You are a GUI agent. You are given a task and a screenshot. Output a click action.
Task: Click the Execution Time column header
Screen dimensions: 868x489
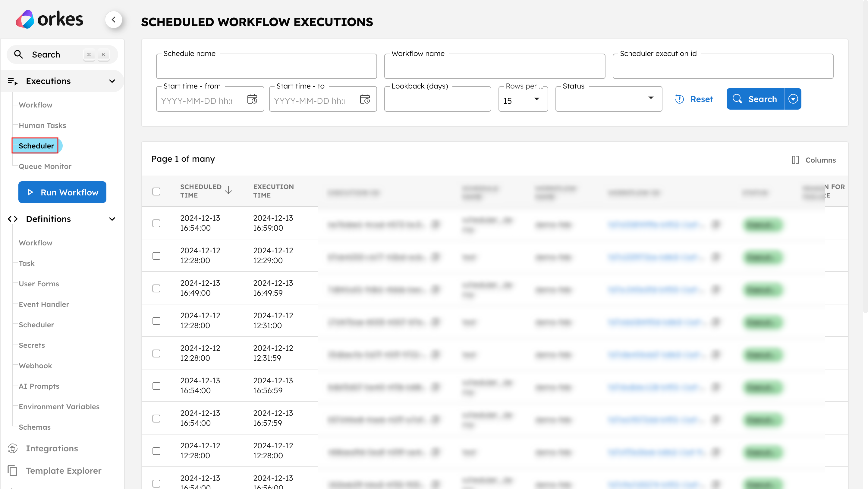coord(273,191)
